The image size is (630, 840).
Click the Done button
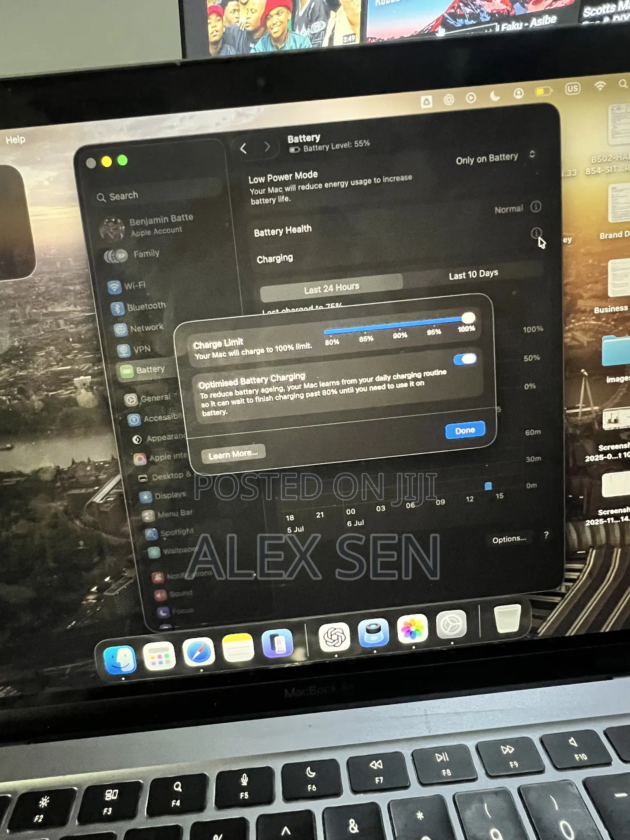[465, 430]
